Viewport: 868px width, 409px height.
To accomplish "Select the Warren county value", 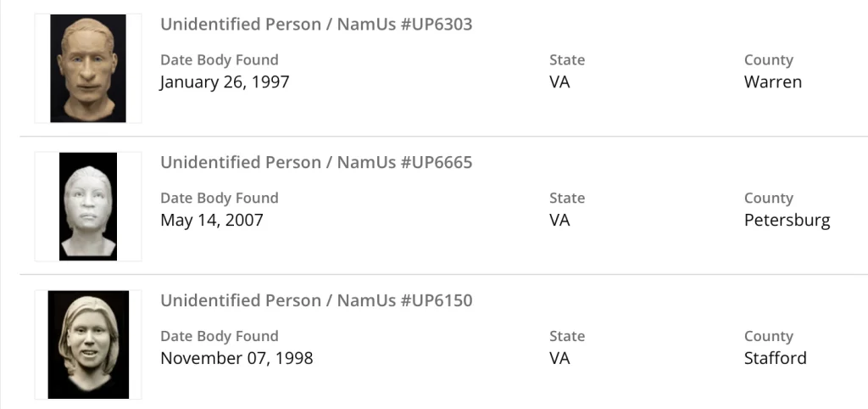I will point(772,82).
